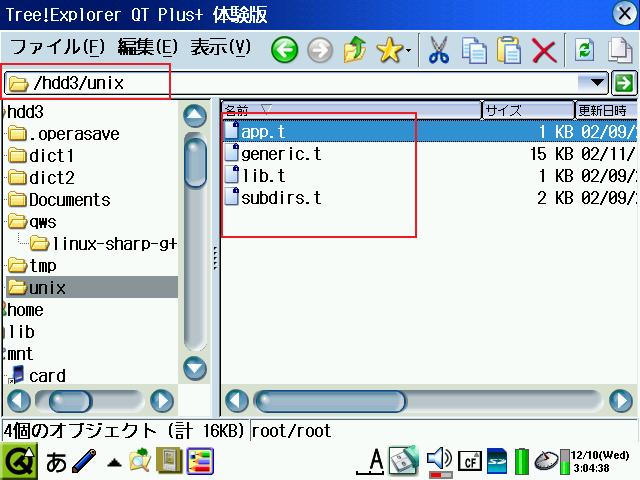
Task: Close the Tree!Explorer window
Action: tap(625, 14)
